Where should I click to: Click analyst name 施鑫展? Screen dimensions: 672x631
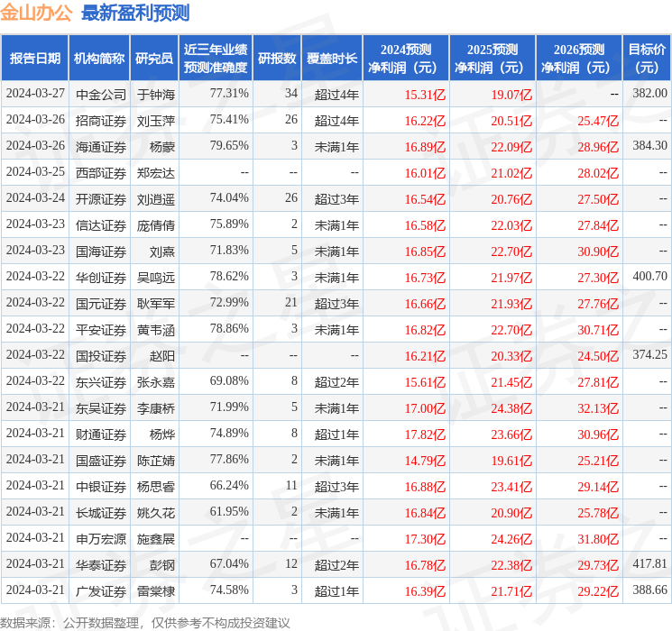[x=156, y=539]
